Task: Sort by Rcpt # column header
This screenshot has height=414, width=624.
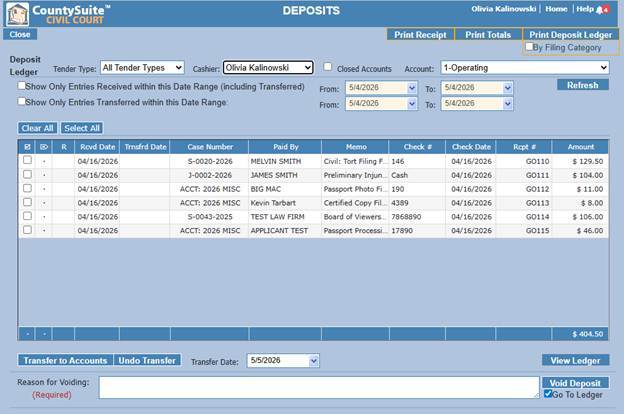Action: (524, 147)
